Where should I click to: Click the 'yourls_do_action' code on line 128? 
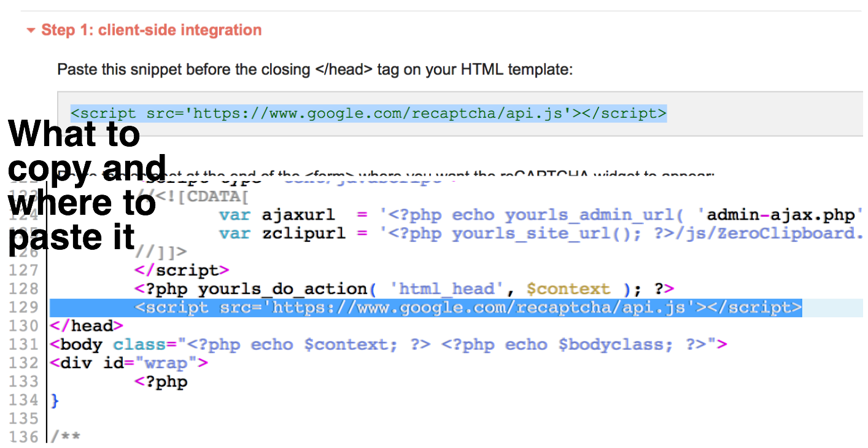click(405, 288)
